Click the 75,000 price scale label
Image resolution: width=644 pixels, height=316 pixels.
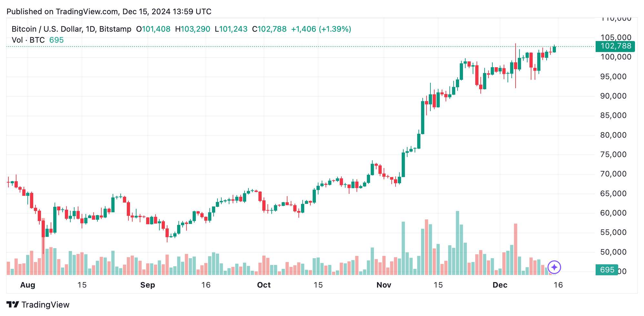coord(613,154)
